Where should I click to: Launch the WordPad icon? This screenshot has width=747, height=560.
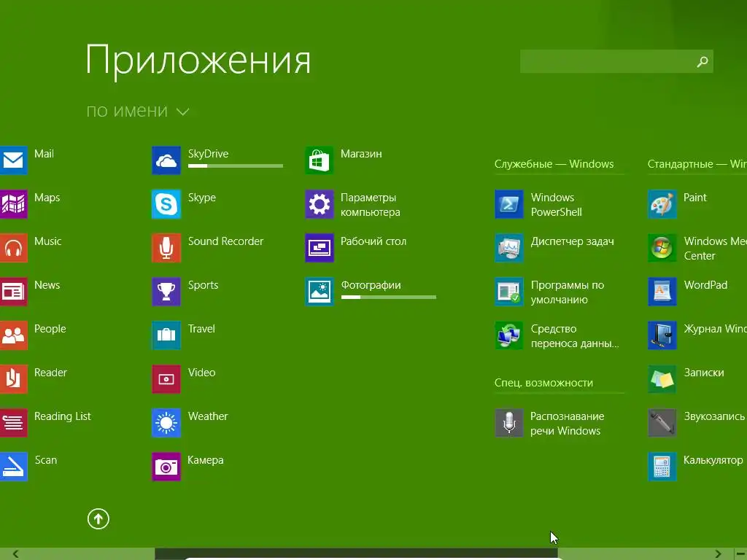(662, 292)
